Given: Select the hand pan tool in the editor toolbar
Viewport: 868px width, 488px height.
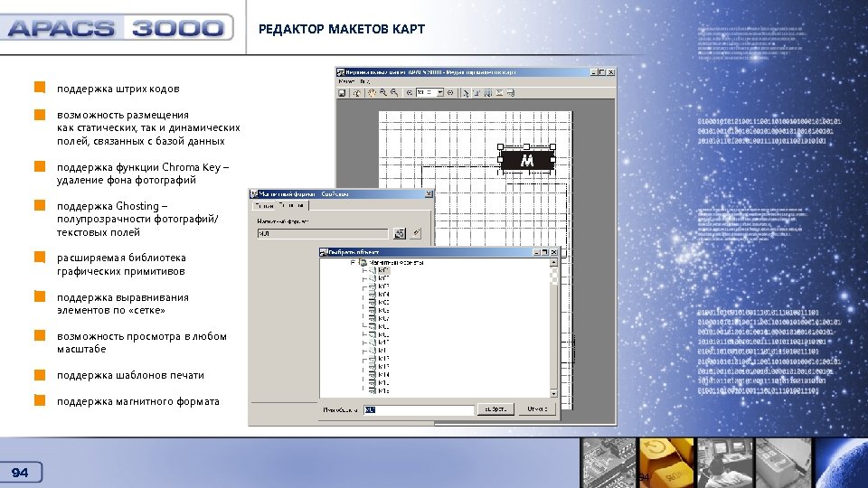Looking at the screenshot, I should point(372,93).
